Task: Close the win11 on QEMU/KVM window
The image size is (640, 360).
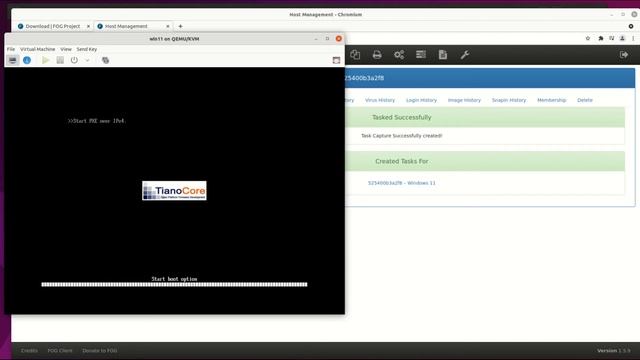Action: (339, 39)
